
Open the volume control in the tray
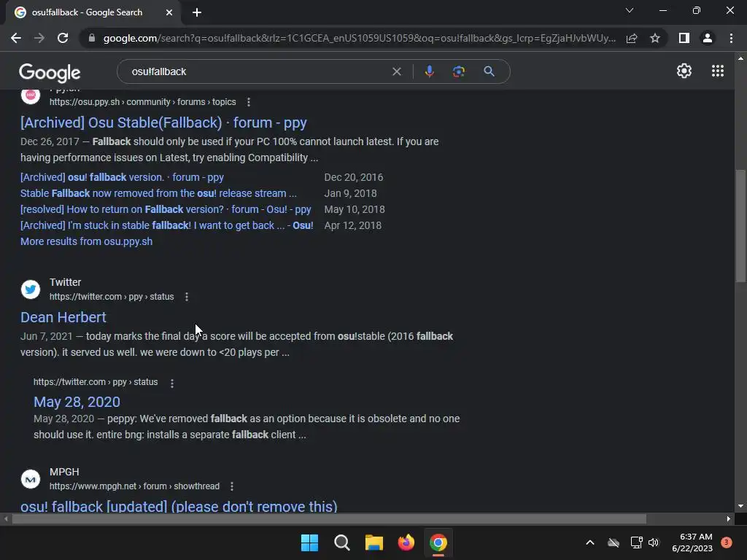654,542
